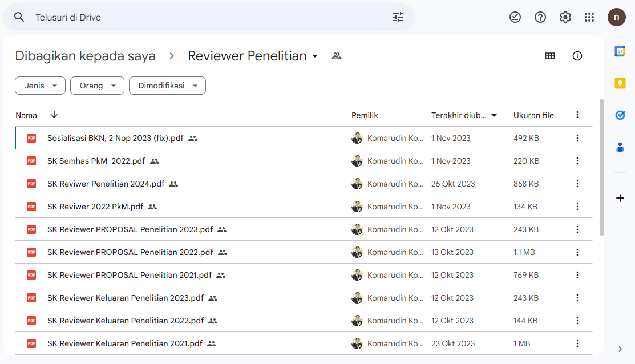The image size is (635, 364).
Task: Open advanced search options icon
Action: 398,17
